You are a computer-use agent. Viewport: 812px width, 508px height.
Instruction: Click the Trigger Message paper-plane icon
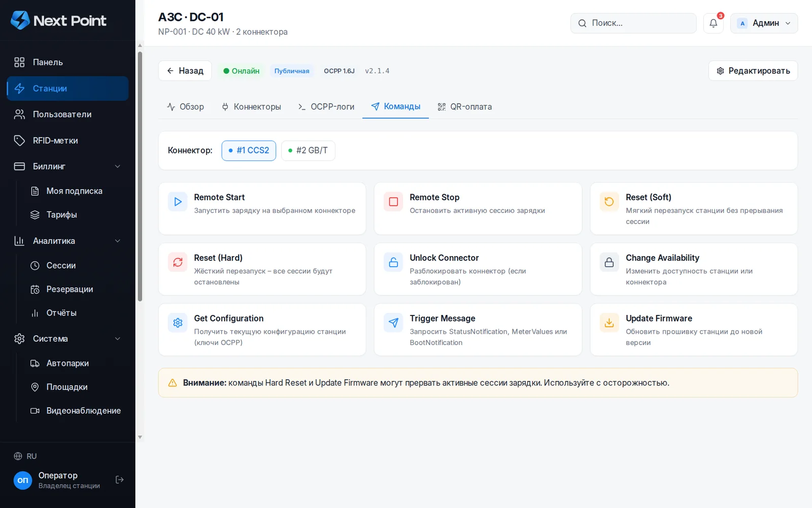pos(393,323)
